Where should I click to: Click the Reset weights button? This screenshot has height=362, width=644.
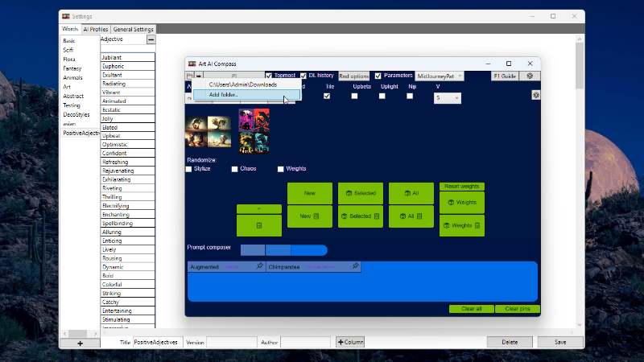461,187
